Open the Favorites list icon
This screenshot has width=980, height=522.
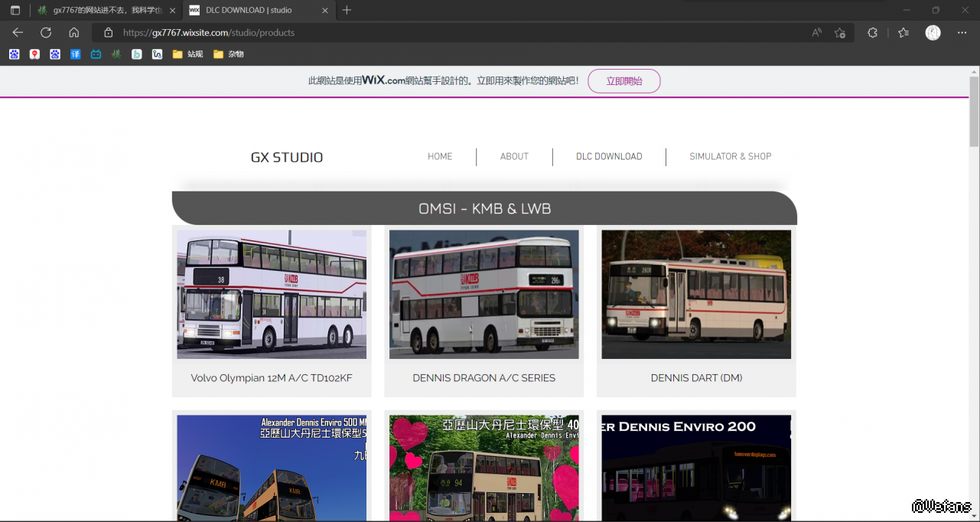point(903,33)
